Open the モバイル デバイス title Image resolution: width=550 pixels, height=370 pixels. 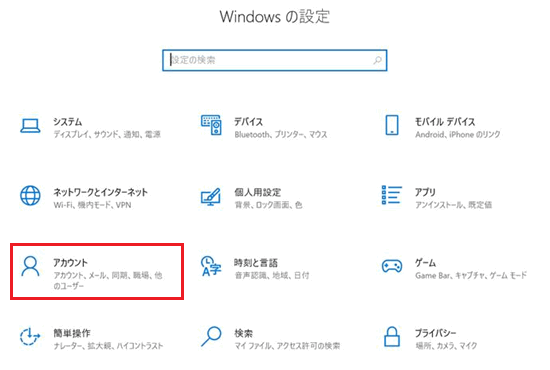pos(445,122)
